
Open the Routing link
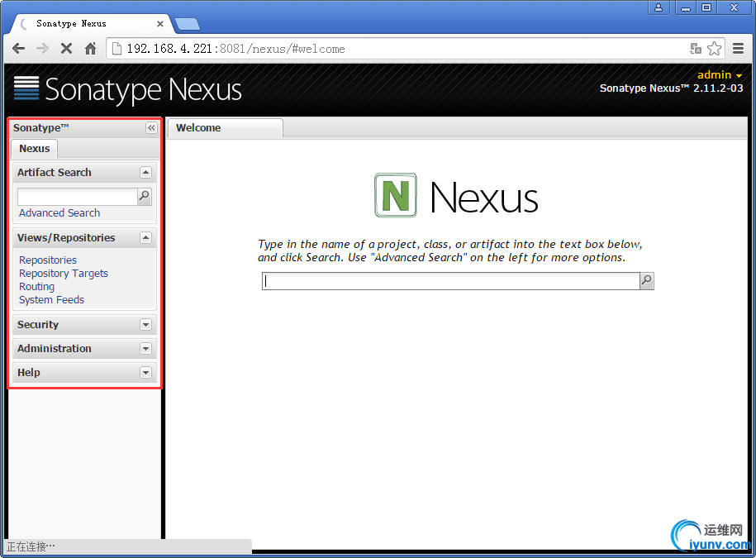pyautogui.click(x=36, y=287)
